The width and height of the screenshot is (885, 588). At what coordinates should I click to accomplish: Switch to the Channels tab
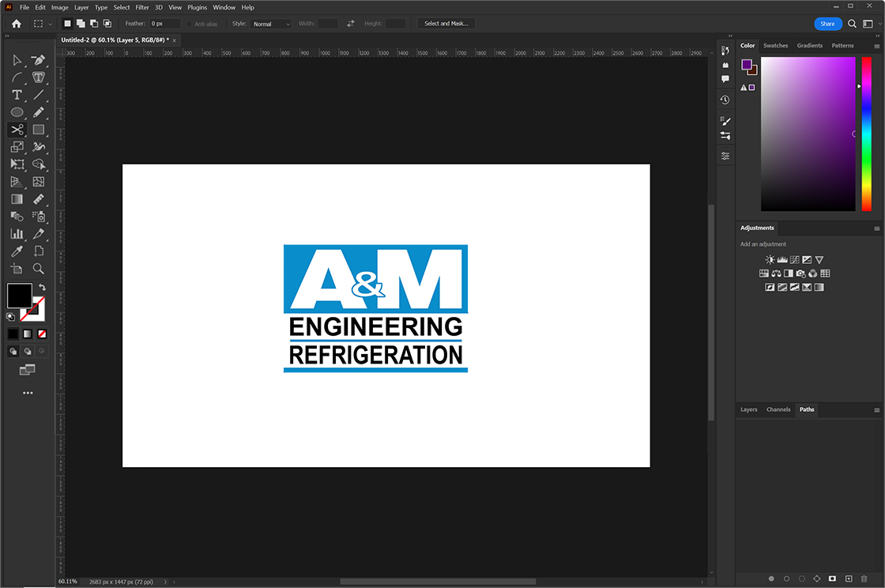tap(778, 409)
